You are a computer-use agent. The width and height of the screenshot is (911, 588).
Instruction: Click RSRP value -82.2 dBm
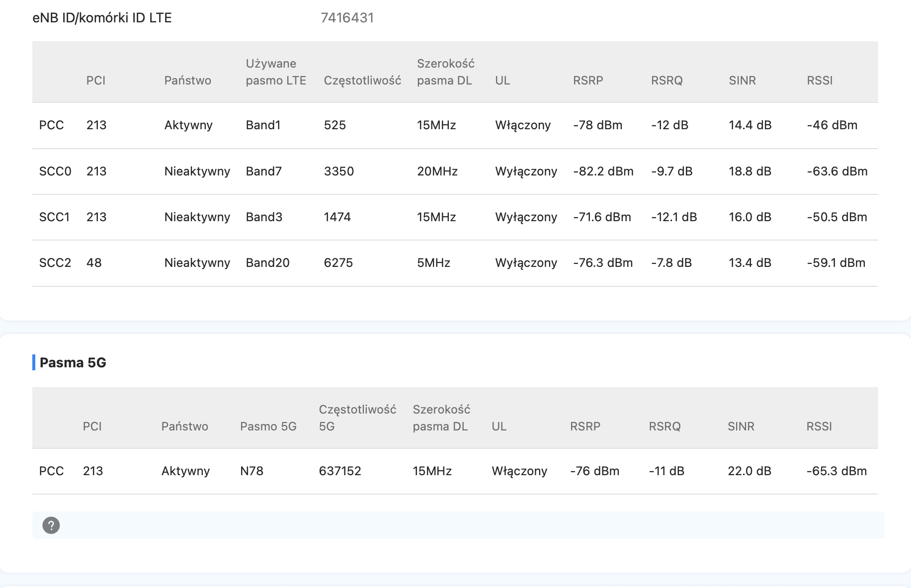[x=603, y=171]
